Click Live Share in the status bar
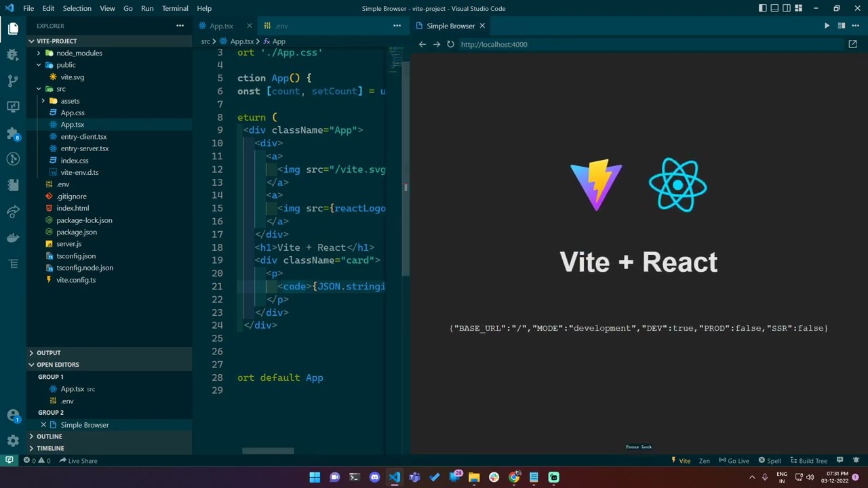 [x=78, y=461]
